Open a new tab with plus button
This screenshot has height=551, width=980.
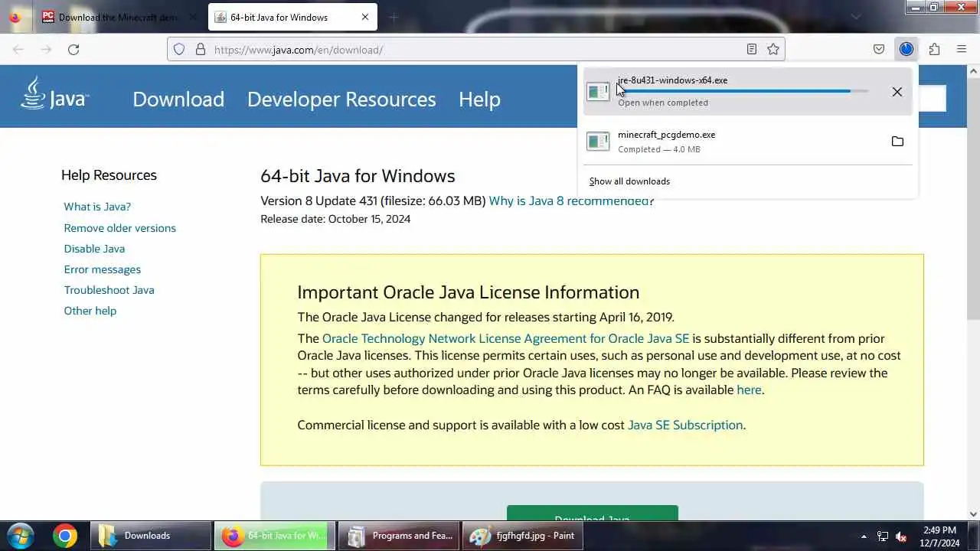[x=394, y=17]
